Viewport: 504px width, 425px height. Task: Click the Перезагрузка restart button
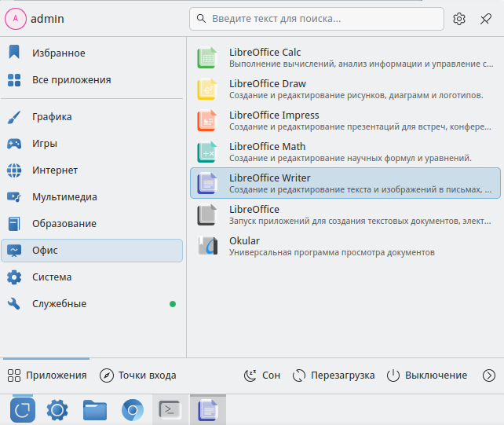click(x=334, y=376)
